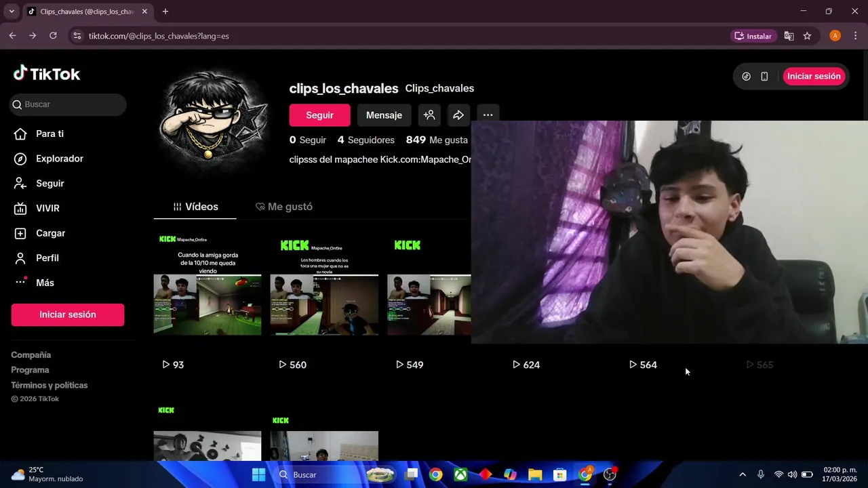Click the Programa footer link
The width and height of the screenshot is (868, 488).
pyautogui.click(x=30, y=370)
